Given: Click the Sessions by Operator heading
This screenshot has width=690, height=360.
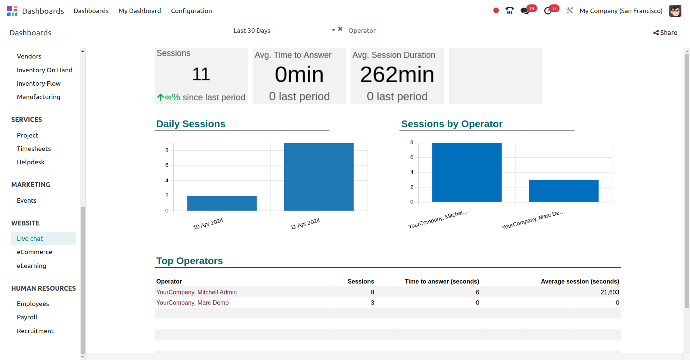Looking at the screenshot, I should click(x=451, y=124).
